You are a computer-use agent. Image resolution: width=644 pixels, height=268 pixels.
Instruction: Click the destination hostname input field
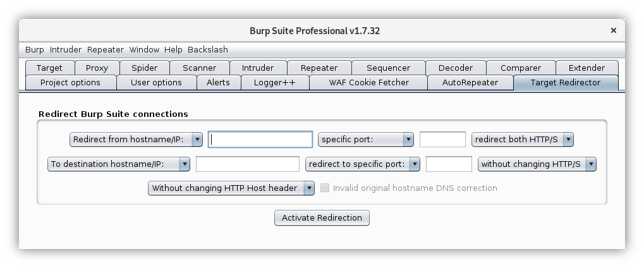pyautogui.click(x=248, y=164)
